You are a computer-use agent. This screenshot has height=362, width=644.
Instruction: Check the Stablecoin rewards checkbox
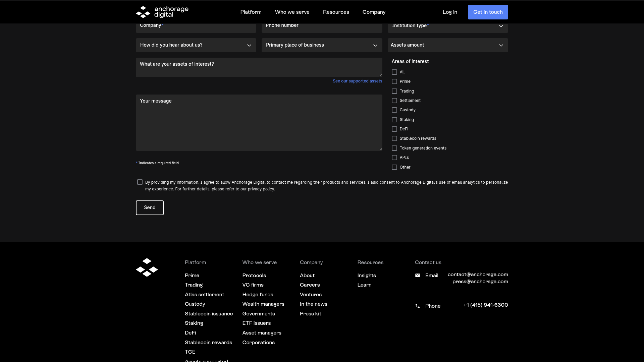click(394, 138)
